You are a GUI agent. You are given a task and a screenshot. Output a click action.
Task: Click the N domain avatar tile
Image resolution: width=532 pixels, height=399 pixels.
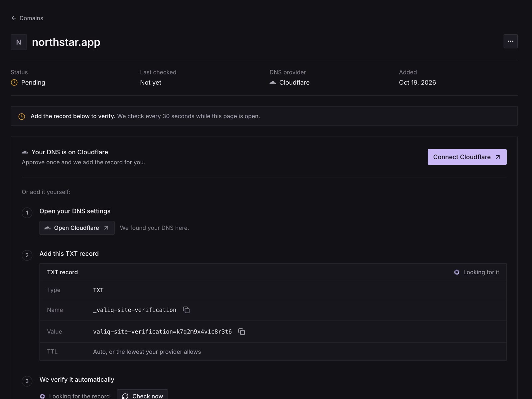point(19,42)
